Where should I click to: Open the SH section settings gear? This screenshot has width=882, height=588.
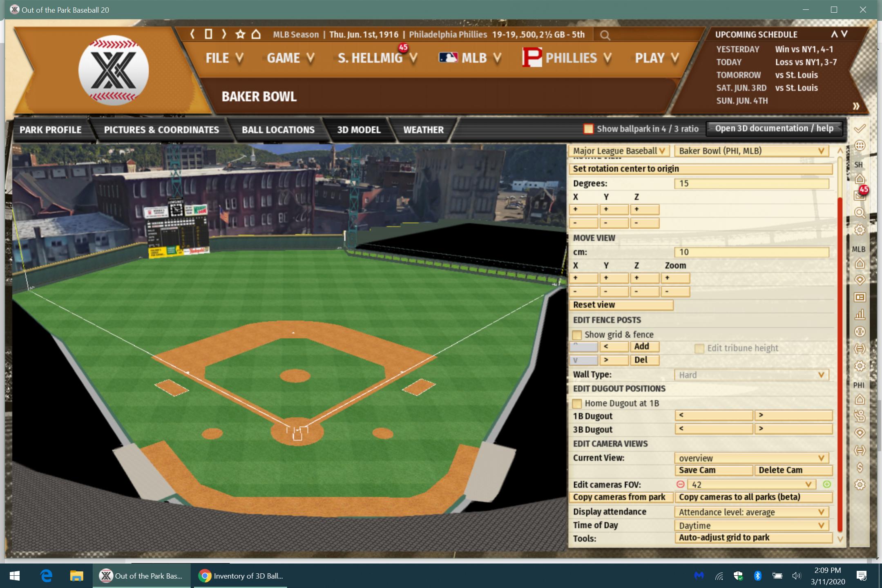(860, 230)
